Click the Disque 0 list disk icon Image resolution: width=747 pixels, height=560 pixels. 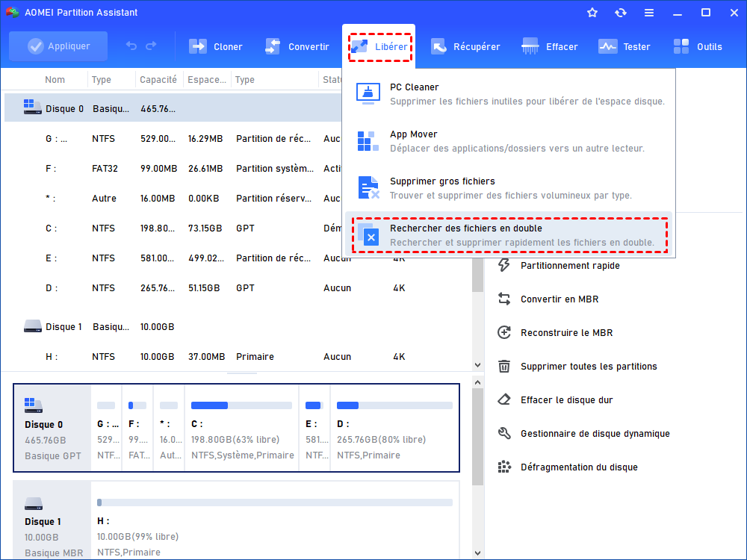click(x=32, y=107)
